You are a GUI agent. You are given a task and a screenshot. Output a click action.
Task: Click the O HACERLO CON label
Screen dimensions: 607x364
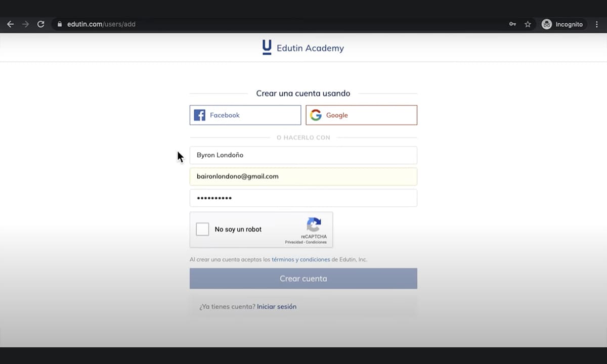(303, 138)
